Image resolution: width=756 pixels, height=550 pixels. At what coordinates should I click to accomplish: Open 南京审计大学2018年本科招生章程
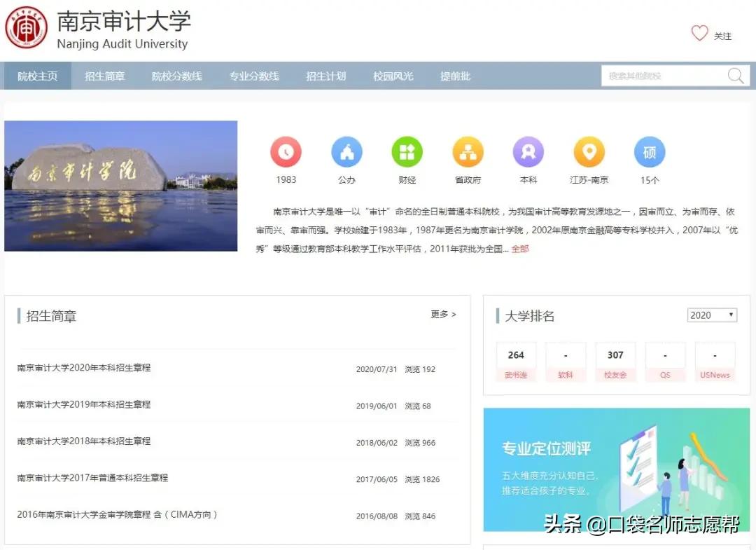(84, 441)
